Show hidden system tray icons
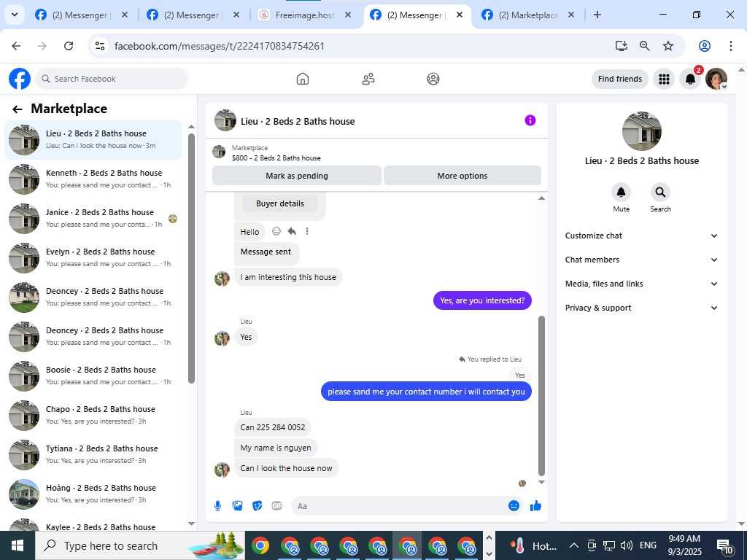 click(x=574, y=545)
